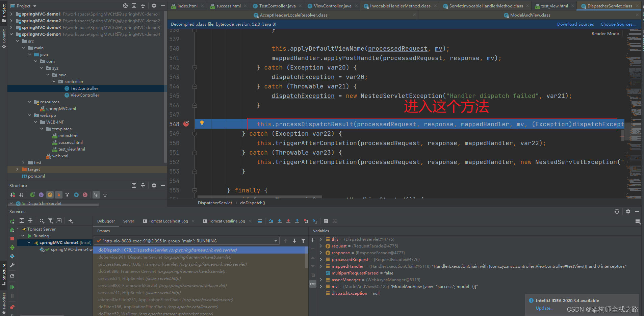Click DispatcherServlet breadcrumb
Screen dimensions: 644x316
tap(215, 203)
